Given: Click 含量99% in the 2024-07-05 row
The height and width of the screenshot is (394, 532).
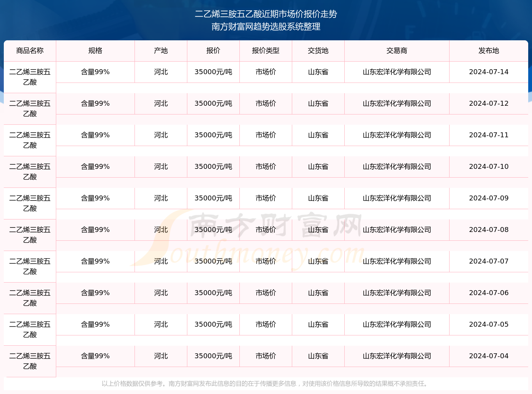Looking at the screenshot, I should [95, 324].
